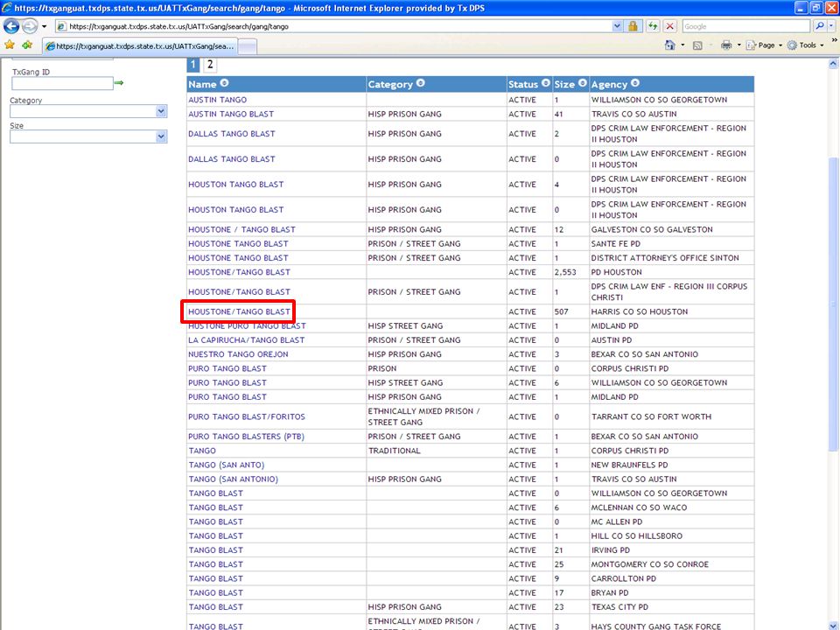Click the "HILL CO SO HILLSBORO" agency cell
Screen dimensions: 840x630
point(637,536)
